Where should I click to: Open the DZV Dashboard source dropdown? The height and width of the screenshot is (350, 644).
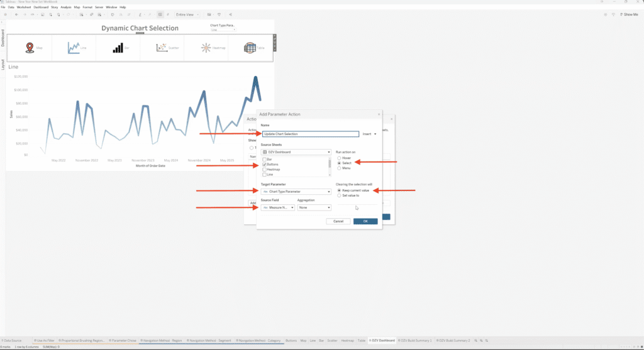pyautogui.click(x=296, y=152)
